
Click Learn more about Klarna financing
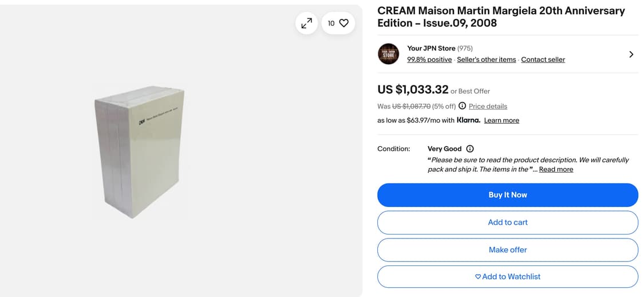coord(501,120)
